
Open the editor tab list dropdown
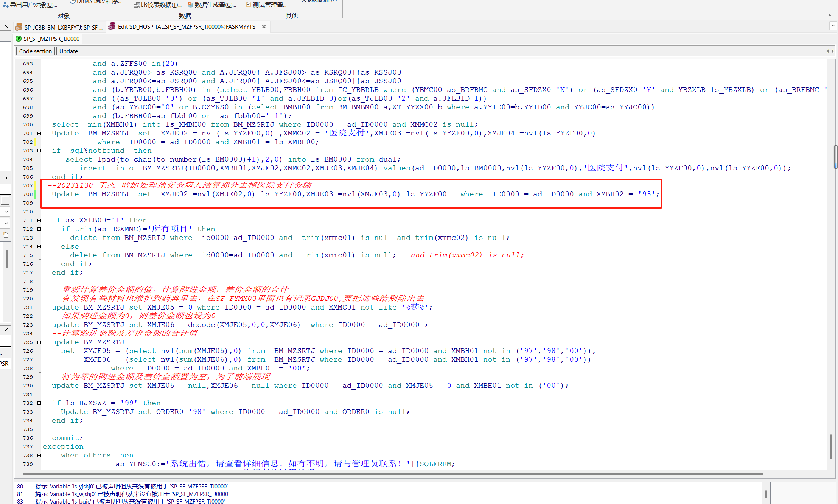[x=833, y=26]
